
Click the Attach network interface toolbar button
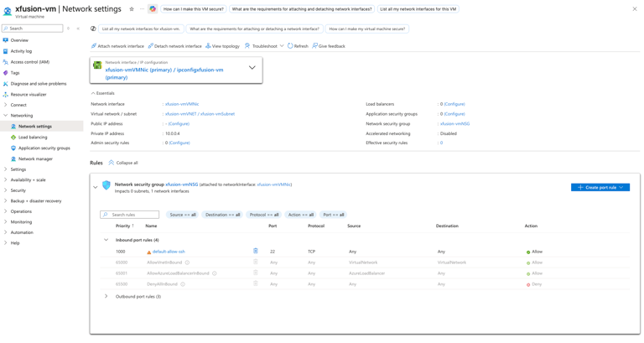point(117,46)
